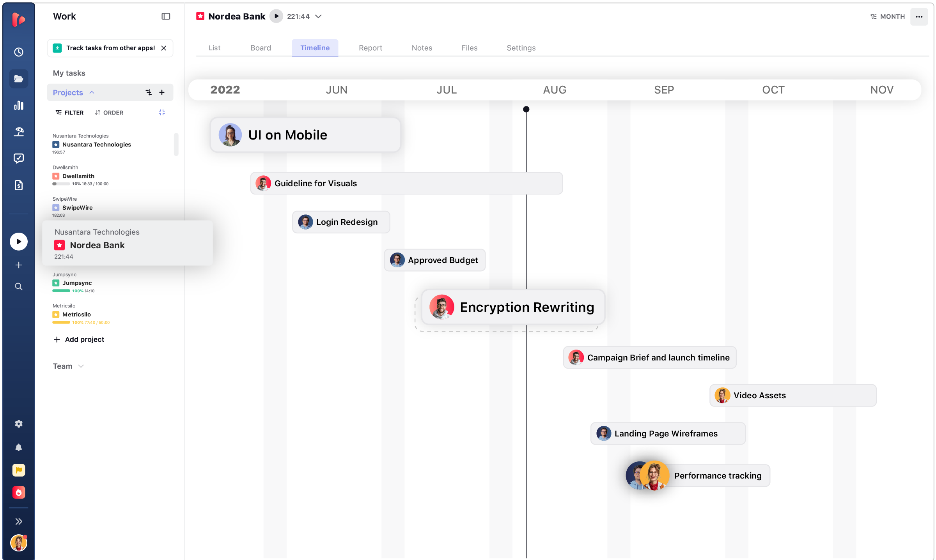
Task: Open the notifications bell icon
Action: pos(19,447)
